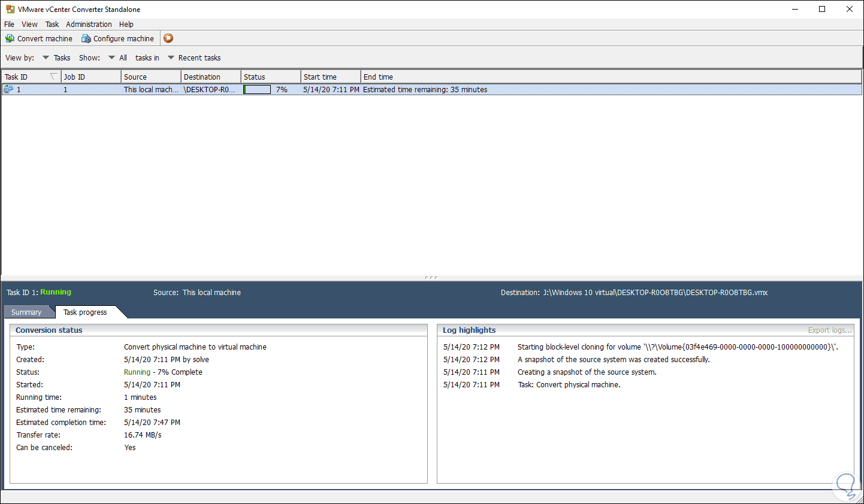This screenshot has height=504, width=864.
Task: Click the '1 minutes' running time value
Action: click(140, 397)
